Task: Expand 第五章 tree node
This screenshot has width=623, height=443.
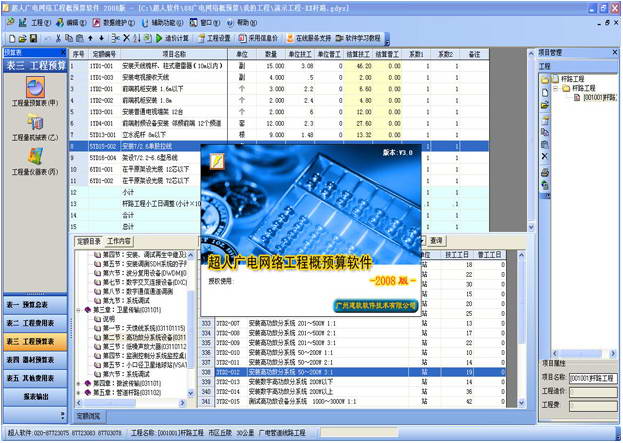Action: [79, 393]
